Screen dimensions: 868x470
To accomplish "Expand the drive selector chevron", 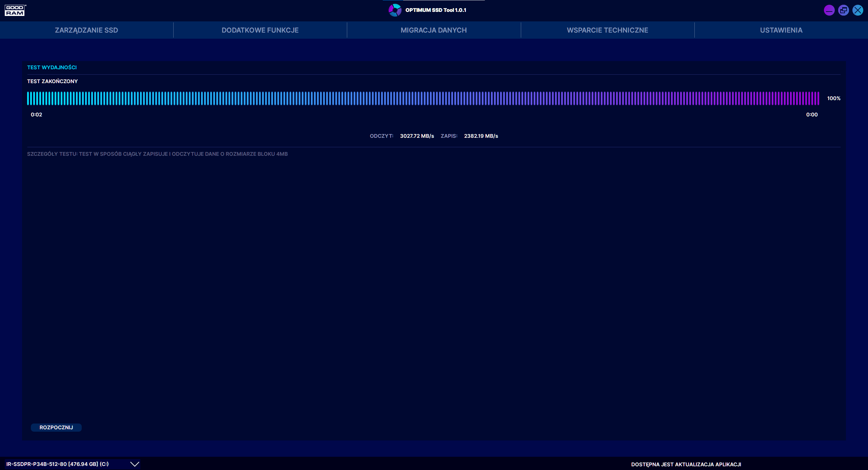I will 135,464.
